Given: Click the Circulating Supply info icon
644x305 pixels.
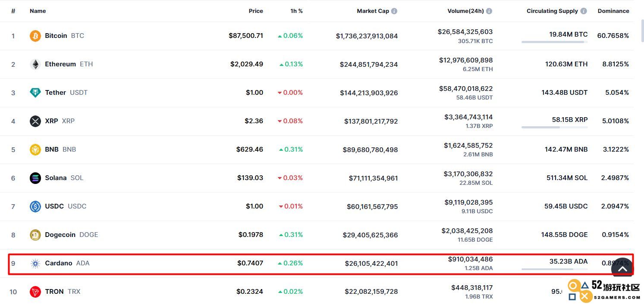Looking at the screenshot, I should pyautogui.click(x=584, y=11).
